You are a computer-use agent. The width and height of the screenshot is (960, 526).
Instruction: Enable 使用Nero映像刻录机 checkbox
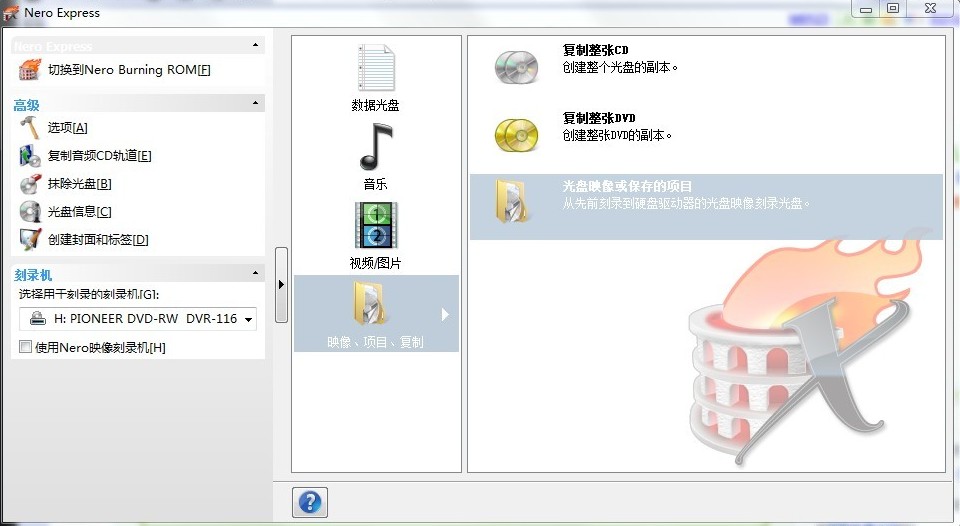click(25, 347)
